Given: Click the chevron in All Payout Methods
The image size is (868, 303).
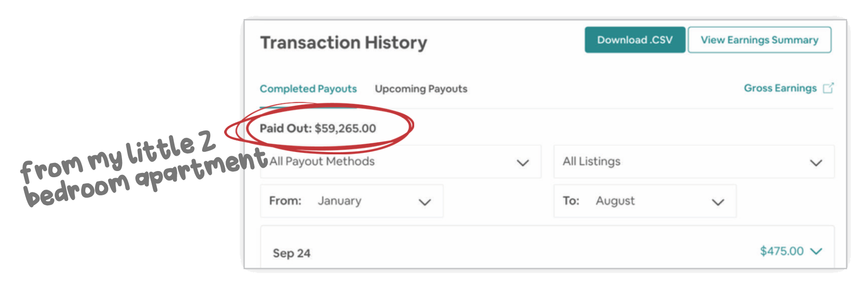Looking at the screenshot, I should pyautogui.click(x=523, y=163).
